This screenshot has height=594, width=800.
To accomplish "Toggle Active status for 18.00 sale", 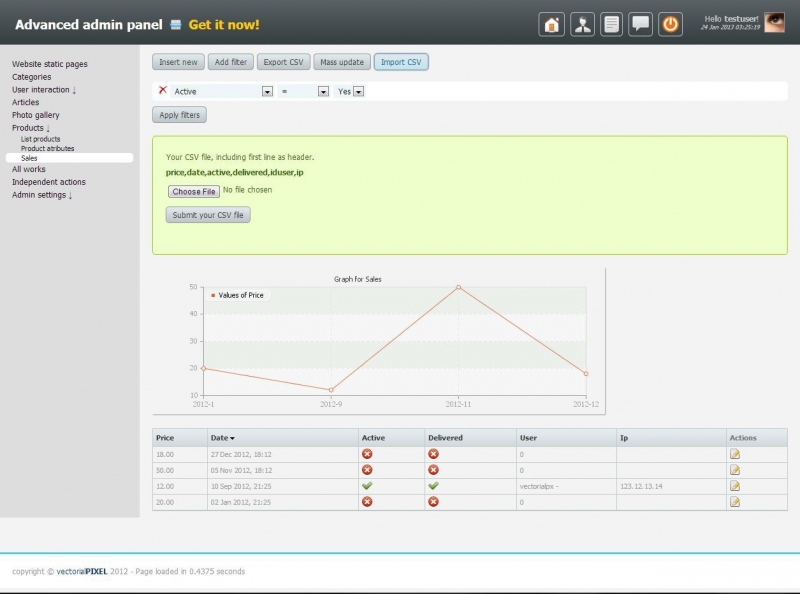I will (367, 454).
